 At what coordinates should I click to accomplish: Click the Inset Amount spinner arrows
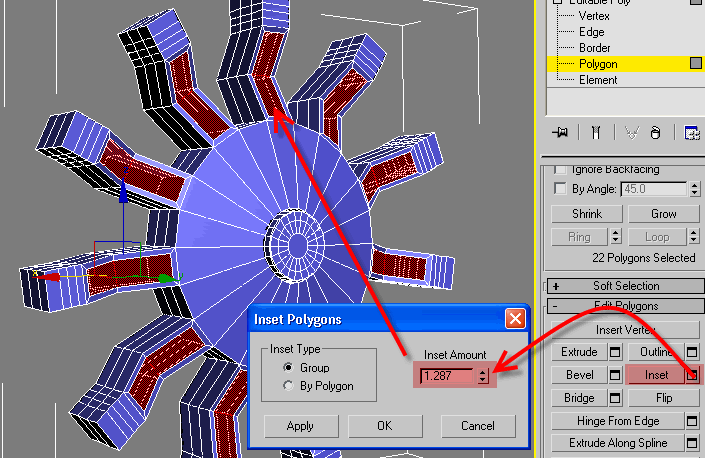[485, 376]
